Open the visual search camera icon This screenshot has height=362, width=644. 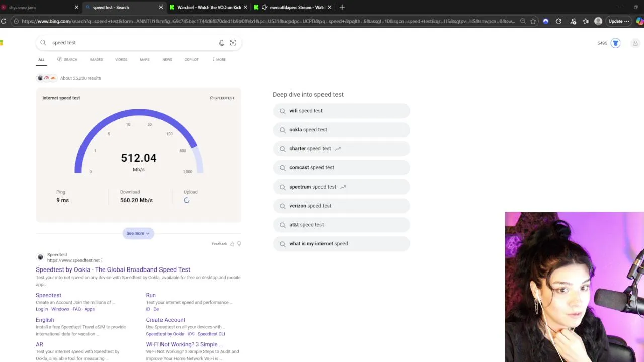coord(233,43)
